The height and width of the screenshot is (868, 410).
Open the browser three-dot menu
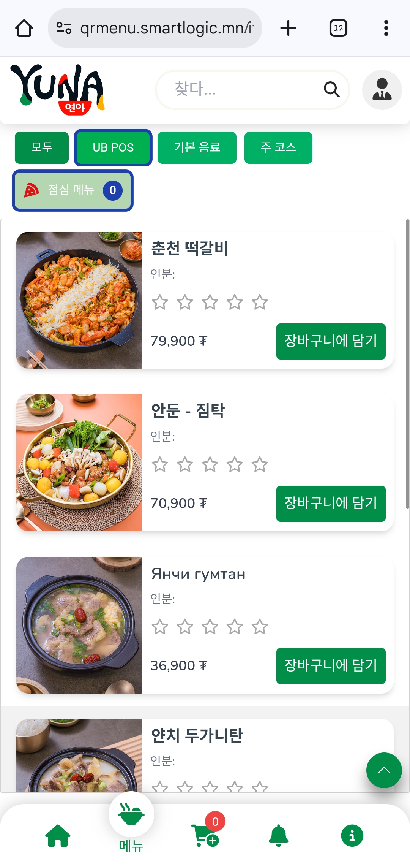386,28
